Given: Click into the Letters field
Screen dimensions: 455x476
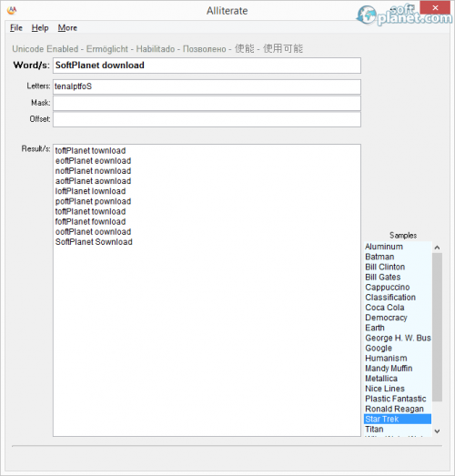Looking at the screenshot, I should click(207, 86).
